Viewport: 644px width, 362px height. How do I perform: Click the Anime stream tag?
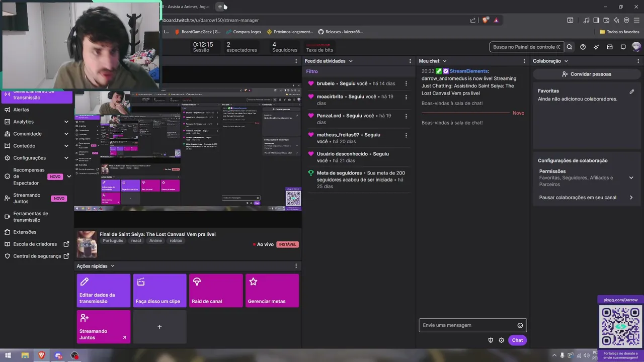pyautogui.click(x=155, y=241)
